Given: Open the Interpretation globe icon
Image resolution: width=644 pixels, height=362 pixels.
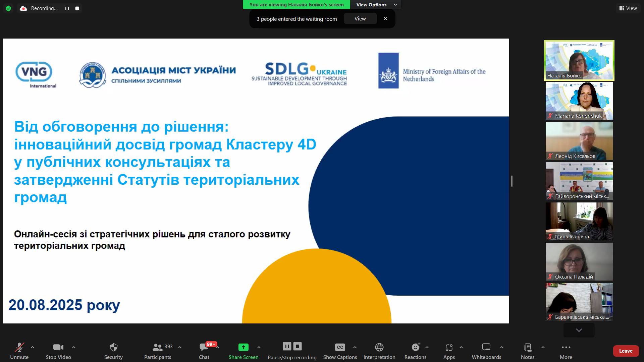Looking at the screenshot, I should coord(379,347).
